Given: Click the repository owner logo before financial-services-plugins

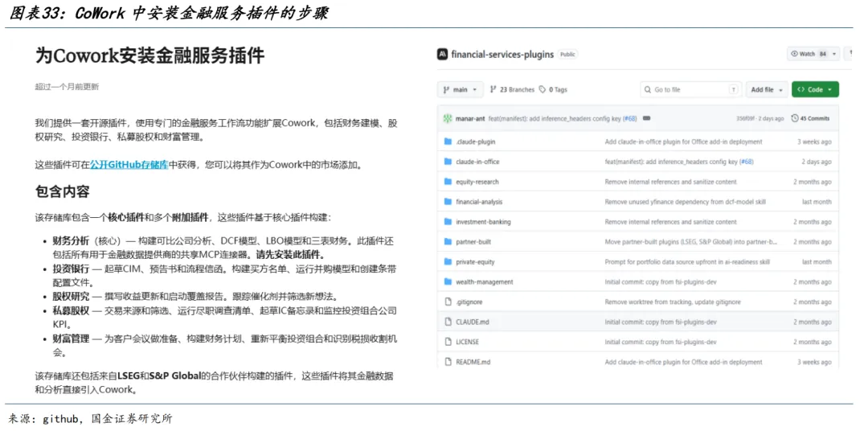Looking at the screenshot, I should [442, 55].
